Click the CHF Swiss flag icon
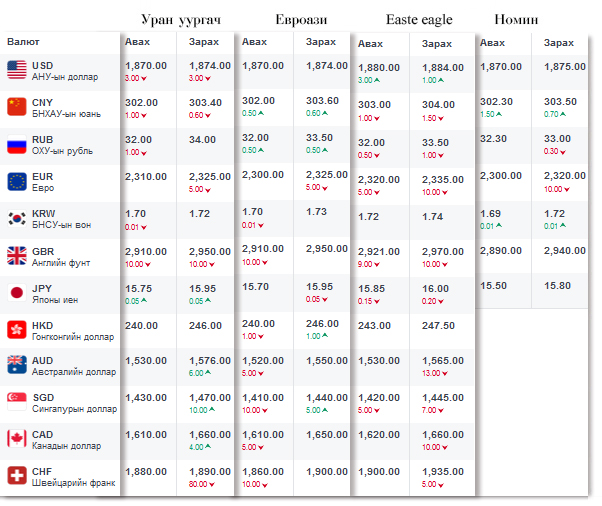The height and width of the screenshot is (506, 602). click(x=17, y=476)
